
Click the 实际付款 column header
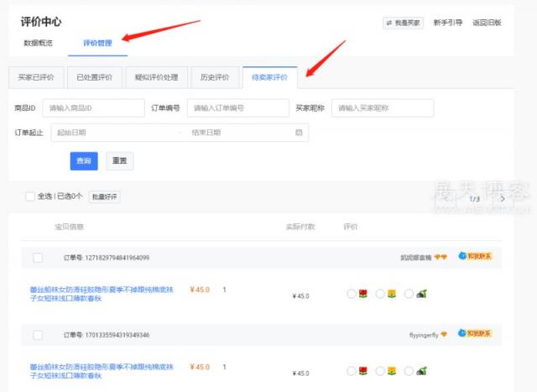coord(300,227)
